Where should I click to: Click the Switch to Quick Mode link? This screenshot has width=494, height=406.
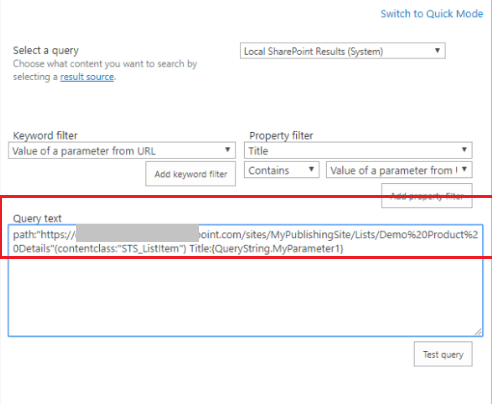click(x=432, y=14)
